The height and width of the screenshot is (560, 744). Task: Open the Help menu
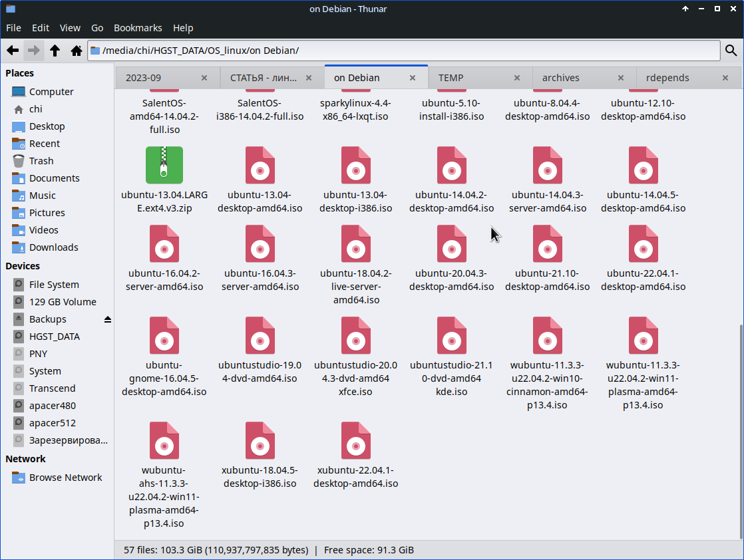(x=183, y=28)
